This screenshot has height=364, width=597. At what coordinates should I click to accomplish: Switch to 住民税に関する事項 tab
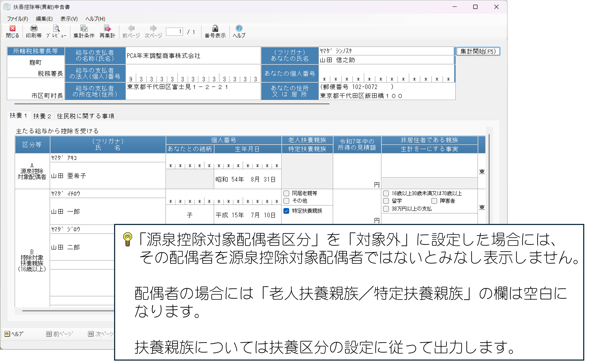(85, 116)
